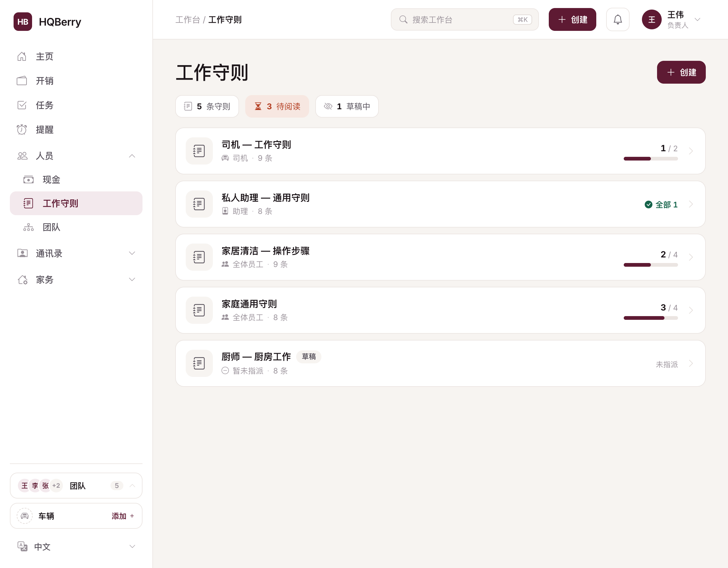Filter by 1 草稿中

347,106
